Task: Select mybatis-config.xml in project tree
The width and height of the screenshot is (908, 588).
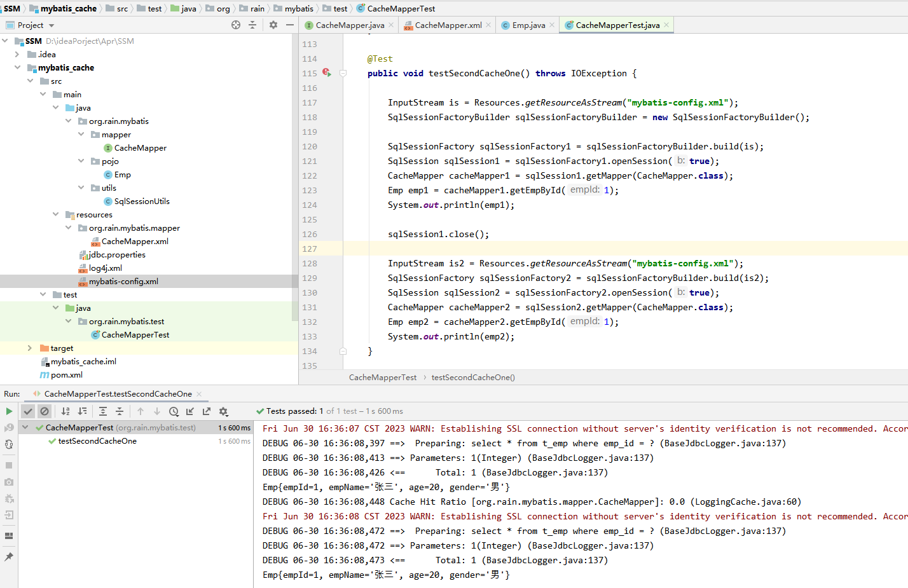Action: coord(123,281)
